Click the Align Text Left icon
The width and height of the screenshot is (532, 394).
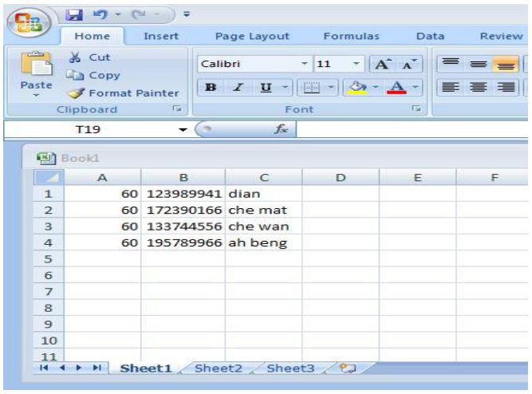[451, 87]
